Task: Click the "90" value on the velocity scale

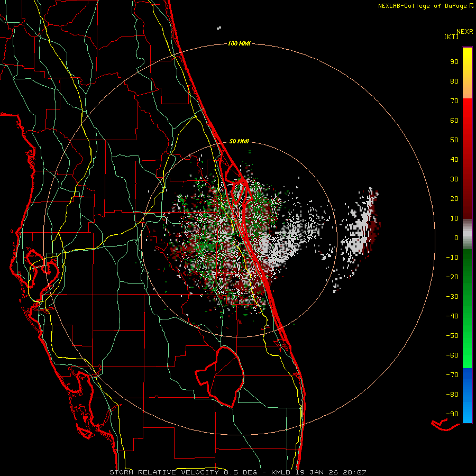Action: [454, 62]
